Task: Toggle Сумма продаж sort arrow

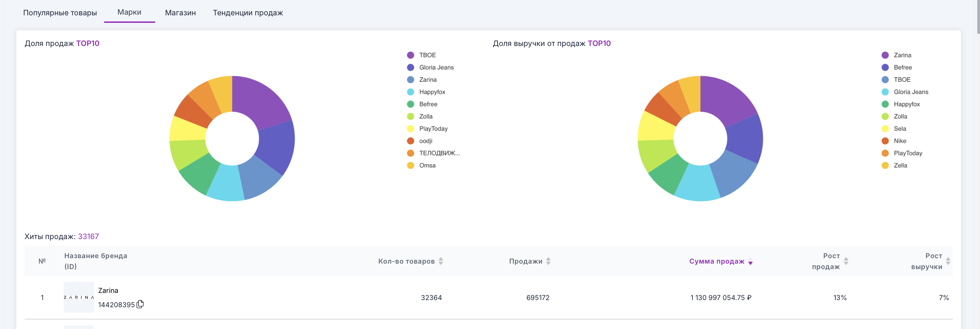Action: [x=750, y=261]
